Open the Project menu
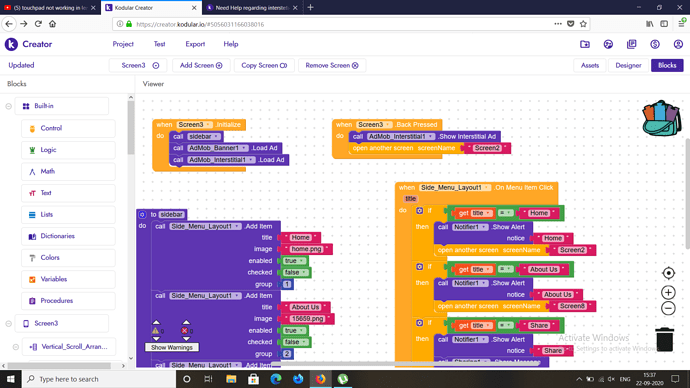Viewport: 690px width, 388px height. [123, 44]
